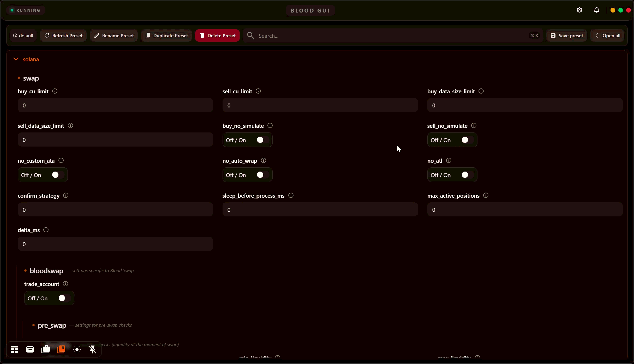Toggle the no_custom_ata switch
This screenshot has width=634, height=364.
pos(58,175)
